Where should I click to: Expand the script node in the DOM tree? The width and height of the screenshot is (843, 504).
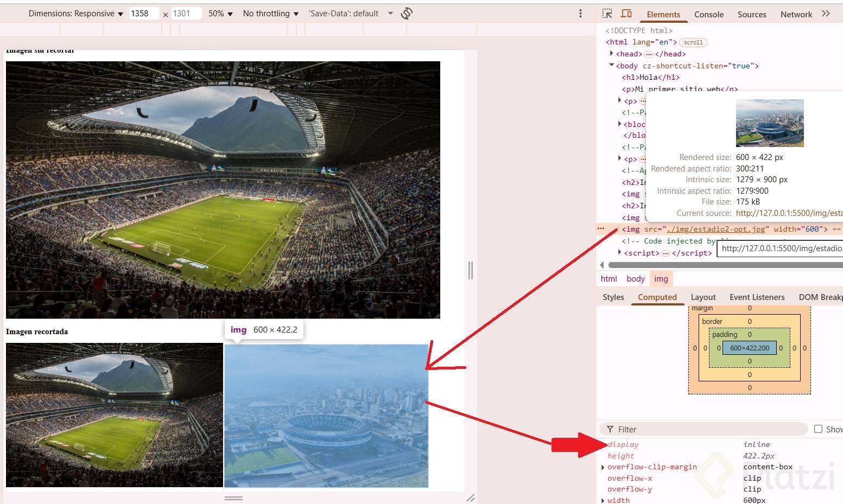coord(619,252)
